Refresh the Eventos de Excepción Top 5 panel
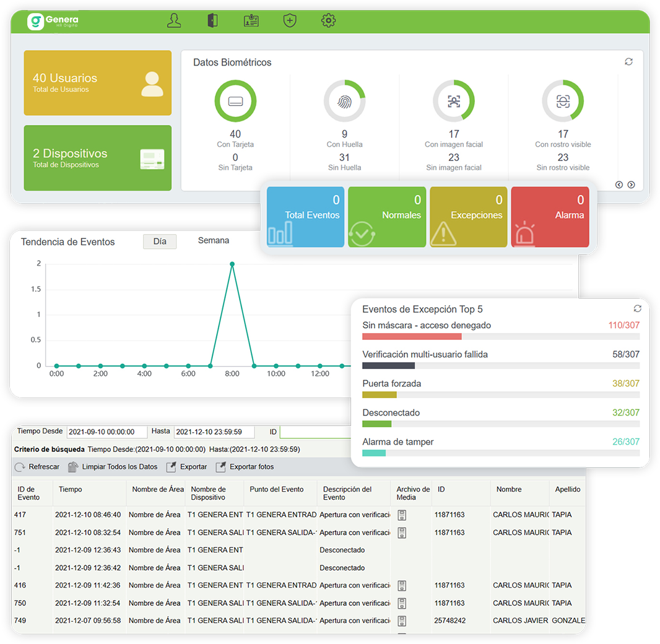 click(637, 308)
